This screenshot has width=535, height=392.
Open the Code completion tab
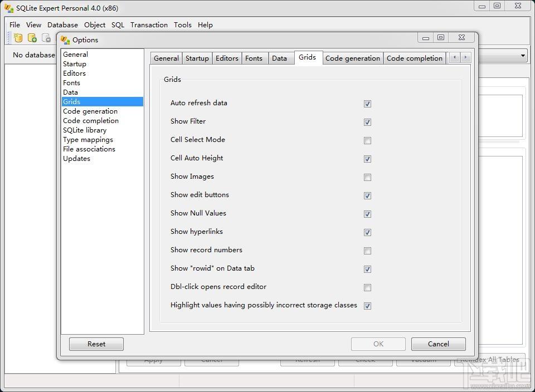click(414, 58)
